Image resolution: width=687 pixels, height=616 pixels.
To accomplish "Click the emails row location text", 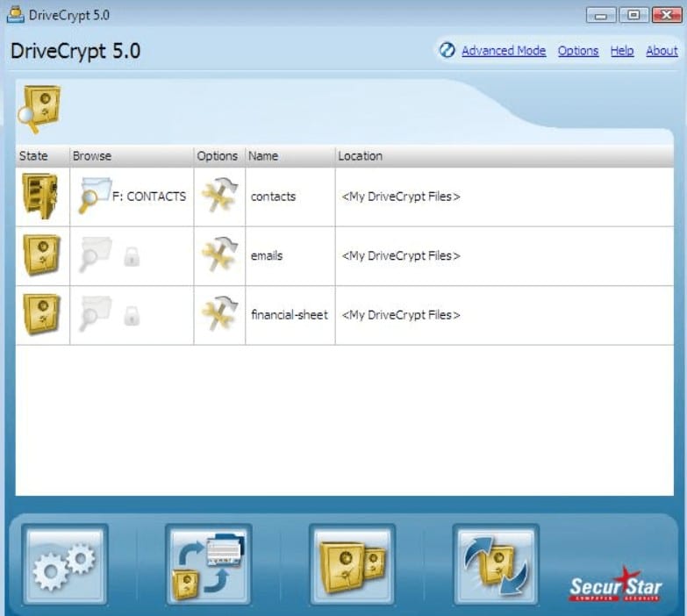I will [x=401, y=255].
